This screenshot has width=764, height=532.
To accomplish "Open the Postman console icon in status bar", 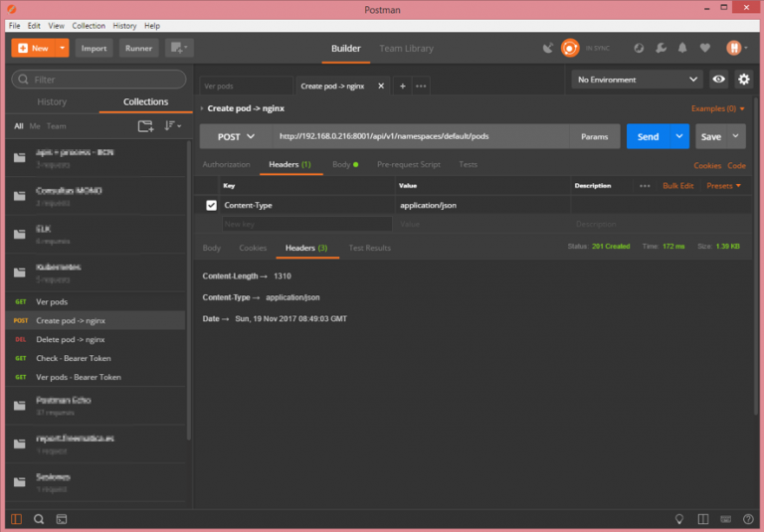I will click(62, 519).
